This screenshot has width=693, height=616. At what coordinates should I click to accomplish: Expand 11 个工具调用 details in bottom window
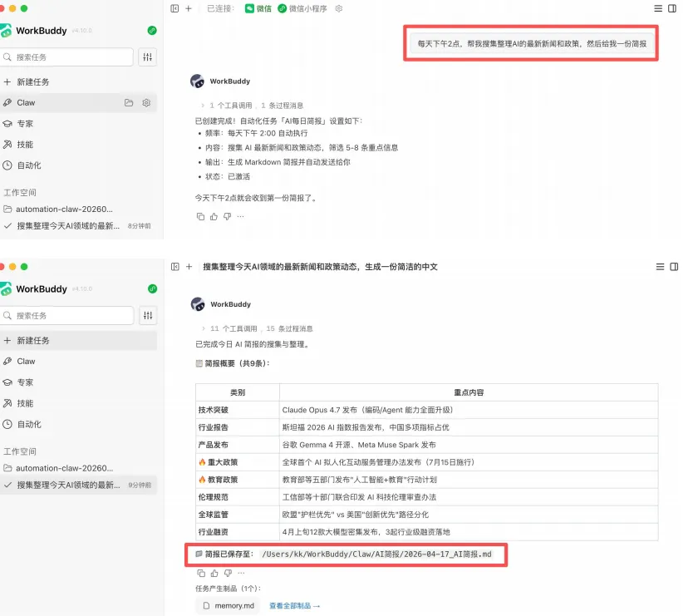257,328
